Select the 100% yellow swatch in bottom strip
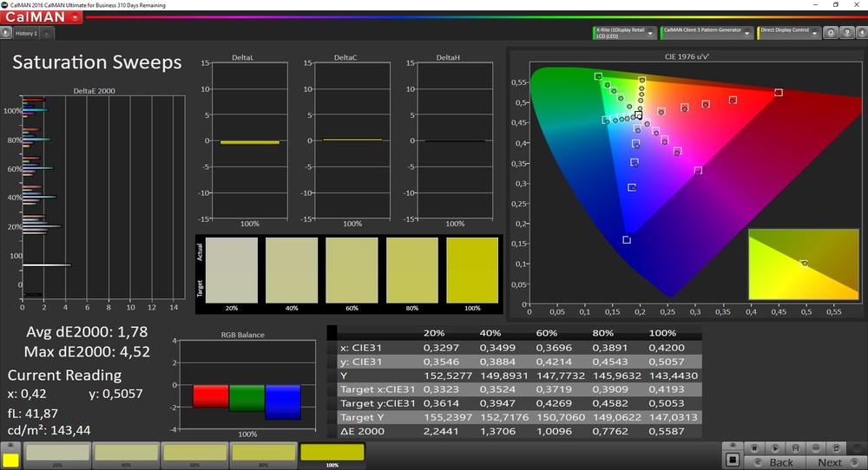 click(x=332, y=453)
